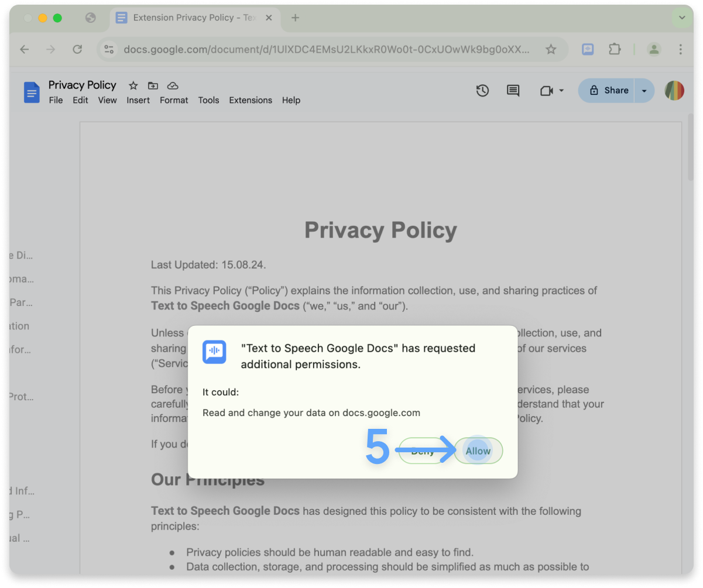Reload the page
The image size is (703, 588).
coord(77,49)
